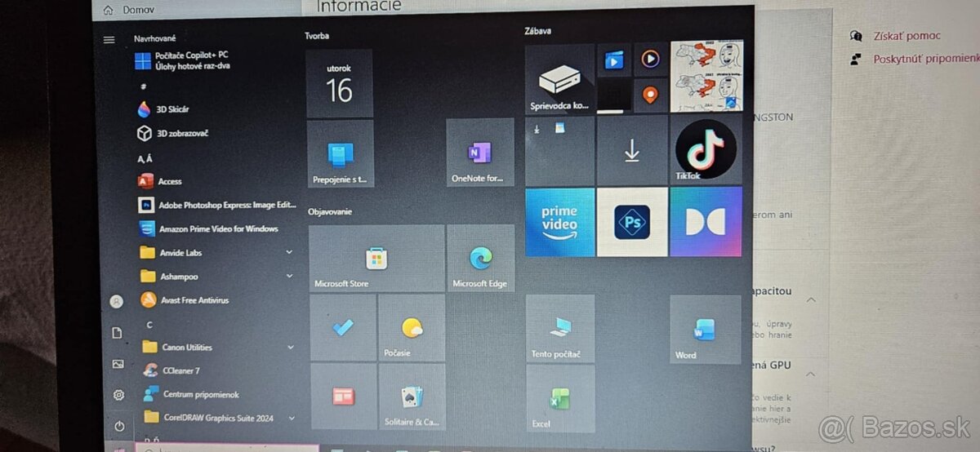This screenshot has height=452, width=980.
Task: Launch the OneNote tile
Action: (x=480, y=153)
